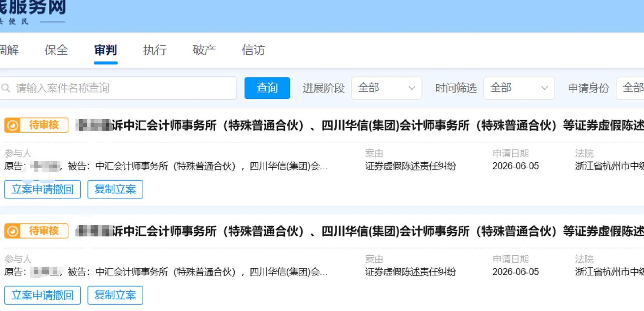Image resolution: width=644 pixels, height=311 pixels.
Task: Click the 待审核 status label on the second case
Action: pos(44,231)
